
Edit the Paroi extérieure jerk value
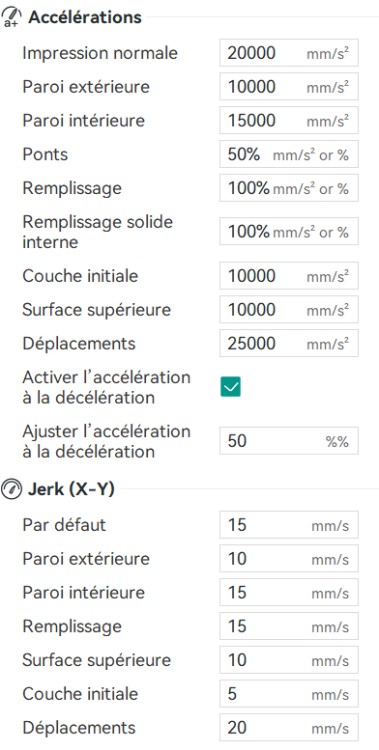coord(289,558)
